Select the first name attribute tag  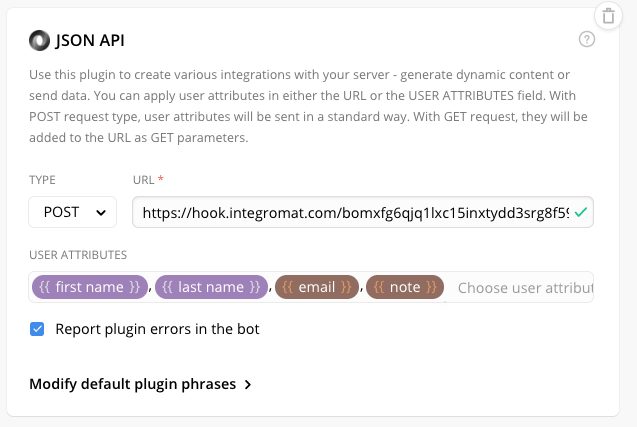[x=89, y=287]
